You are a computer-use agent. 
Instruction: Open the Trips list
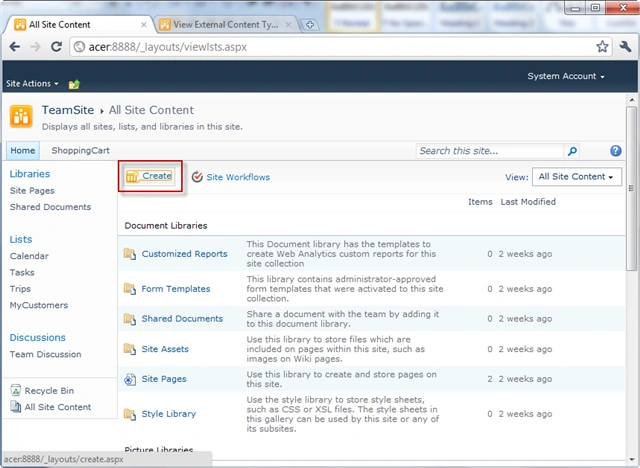pos(20,289)
